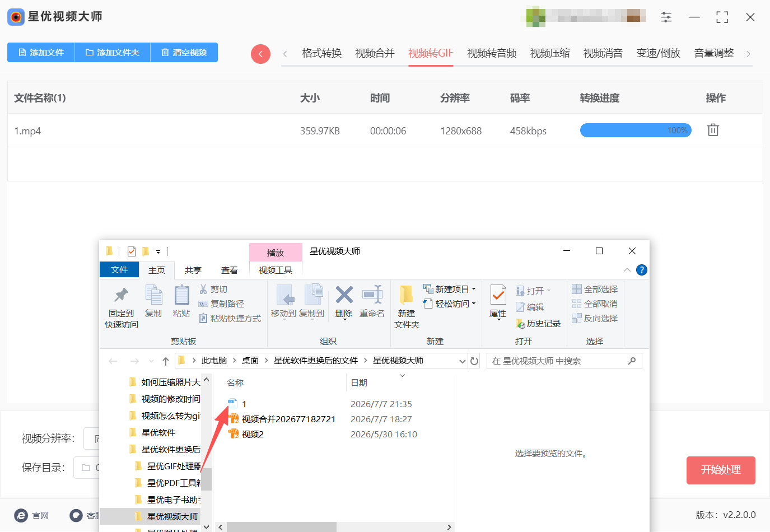Switch to the 视频转音频 tab
This screenshot has width=770, height=532.
(x=492, y=53)
